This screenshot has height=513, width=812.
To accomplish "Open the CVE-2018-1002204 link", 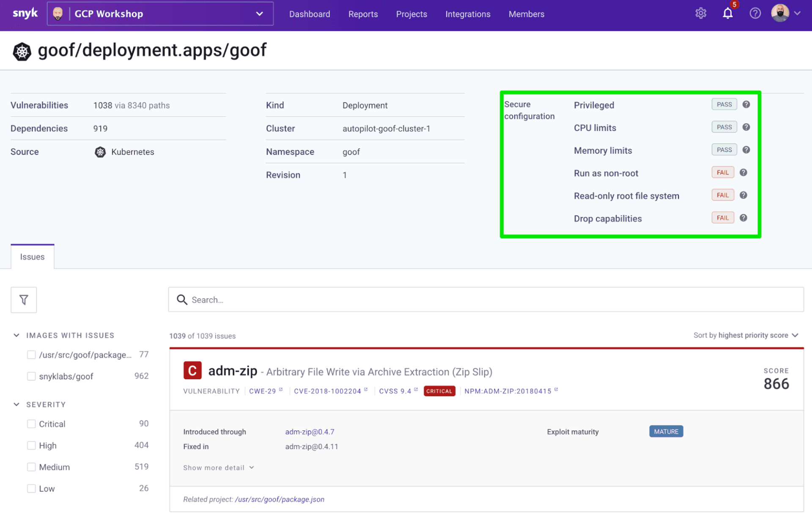I will pos(327,391).
